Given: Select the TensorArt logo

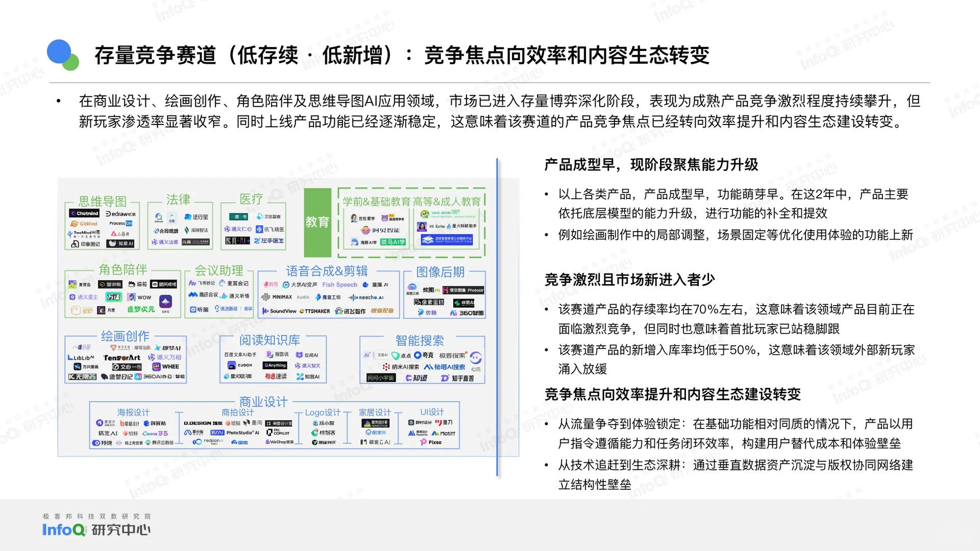Looking at the screenshot, I should click(121, 358).
